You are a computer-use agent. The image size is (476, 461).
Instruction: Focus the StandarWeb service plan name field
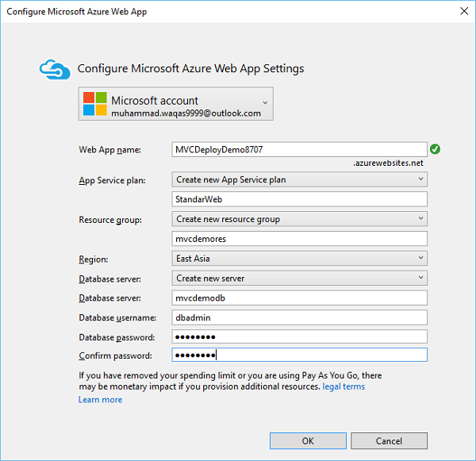[x=299, y=199]
